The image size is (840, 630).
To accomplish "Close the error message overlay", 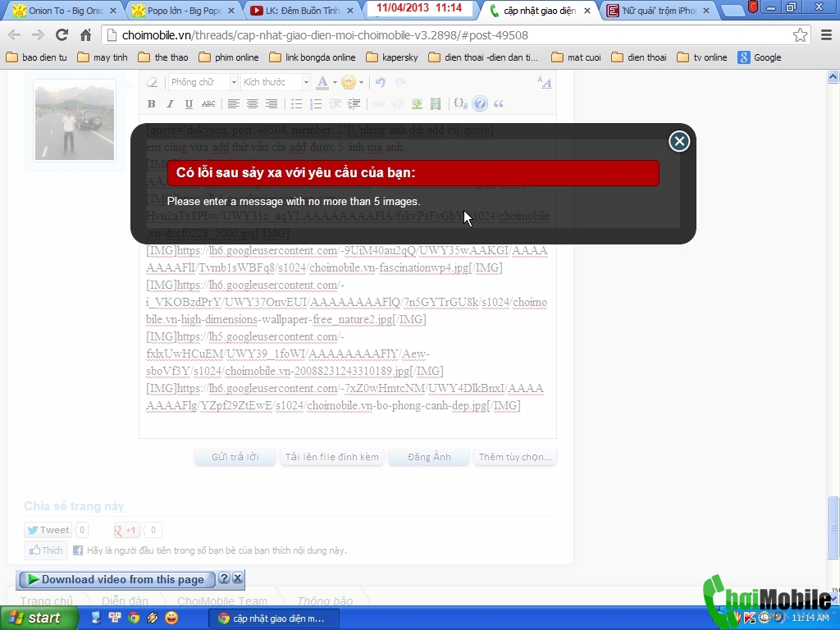I will point(679,141).
